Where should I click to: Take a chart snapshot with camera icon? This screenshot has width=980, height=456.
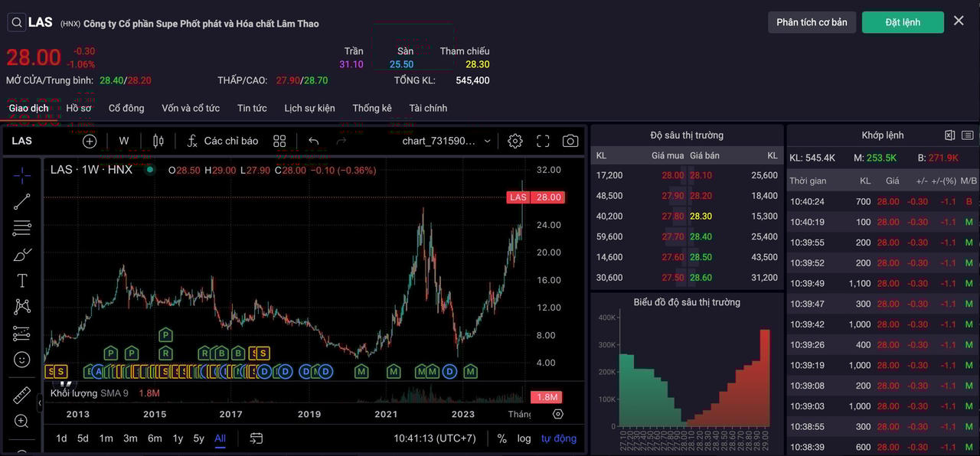(x=570, y=141)
